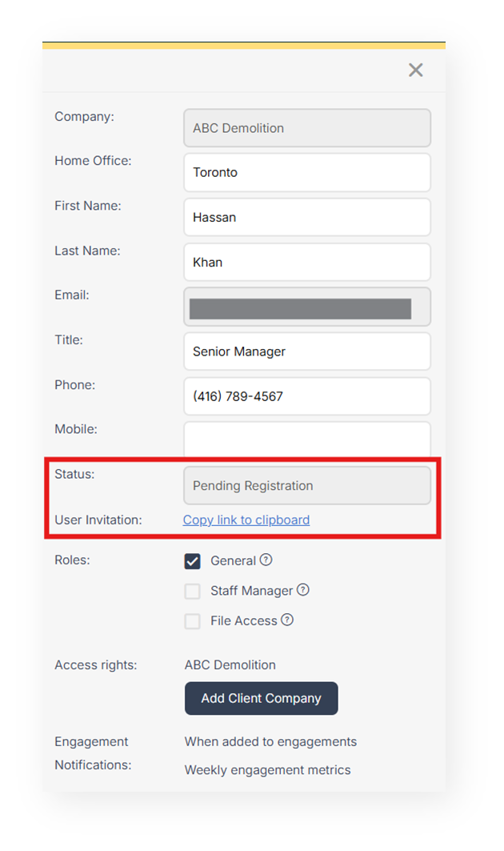Click the When added to engagements option
Image resolution: width=504 pixels, height=851 pixels.
point(270,741)
